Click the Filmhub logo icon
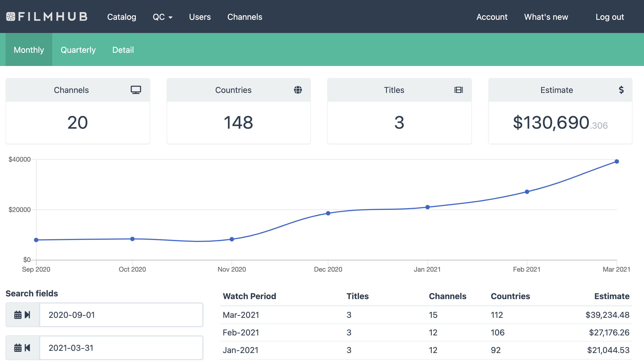 pos(10,17)
